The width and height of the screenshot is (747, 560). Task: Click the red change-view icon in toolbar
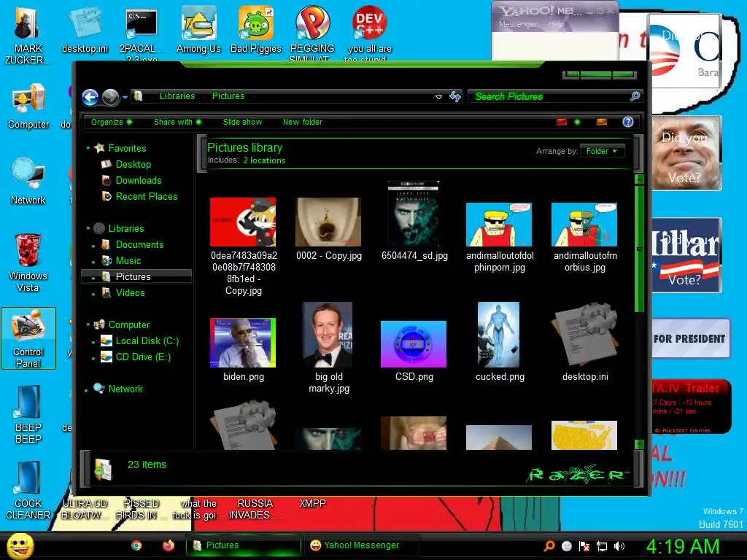point(562,122)
